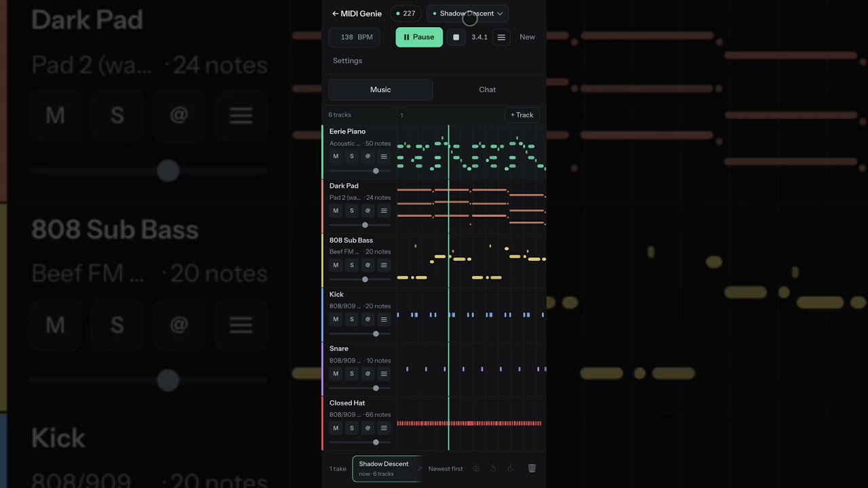
Task: Add a track with the + Track button
Action: click(522, 115)
